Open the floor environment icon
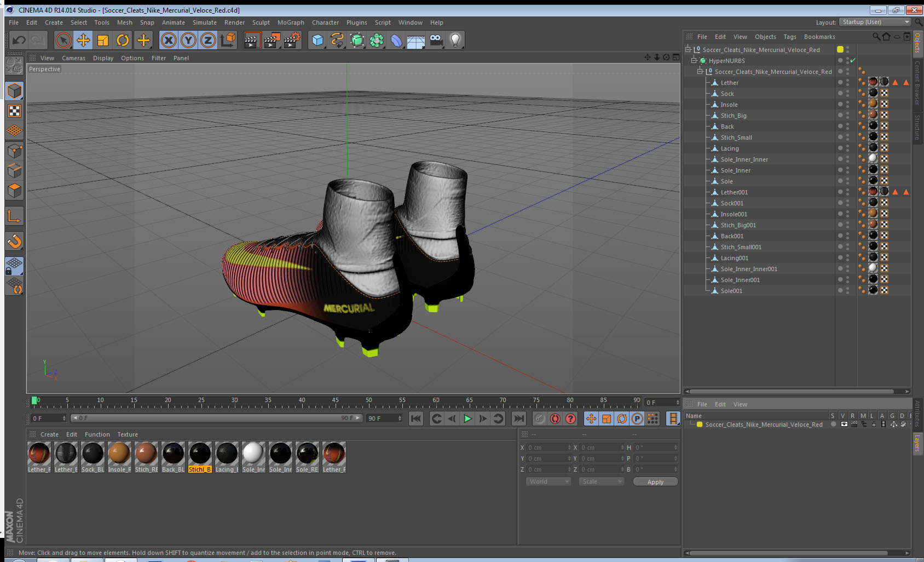 [416, 40]
